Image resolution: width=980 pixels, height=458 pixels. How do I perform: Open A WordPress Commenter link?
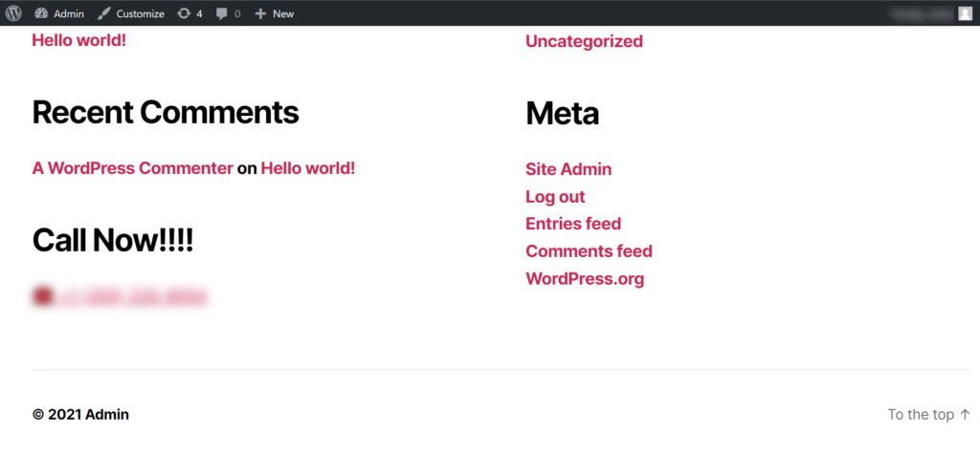point(132,168)
